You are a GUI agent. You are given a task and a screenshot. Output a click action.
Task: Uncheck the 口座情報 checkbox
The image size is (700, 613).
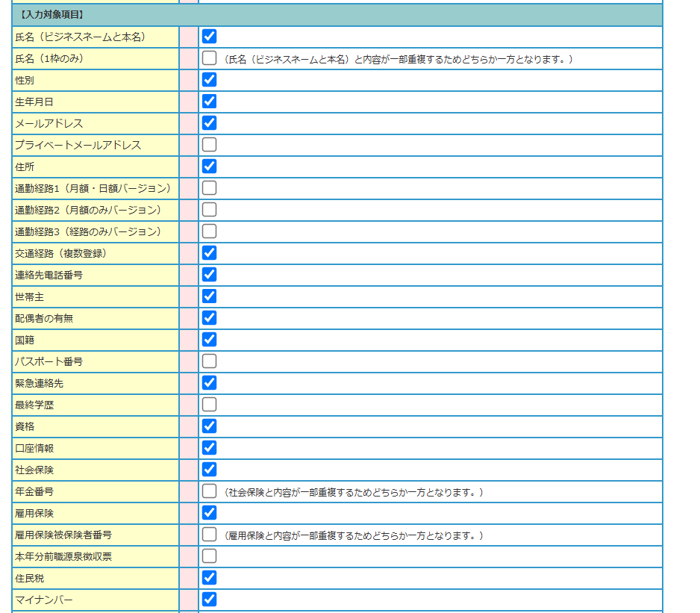pos(210,448)
